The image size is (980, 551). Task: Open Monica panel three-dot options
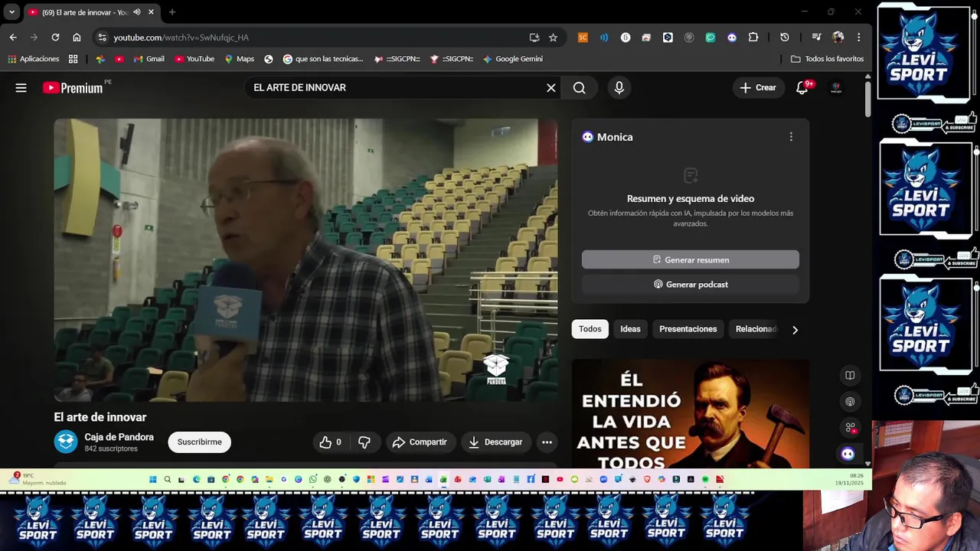[791, 137]
